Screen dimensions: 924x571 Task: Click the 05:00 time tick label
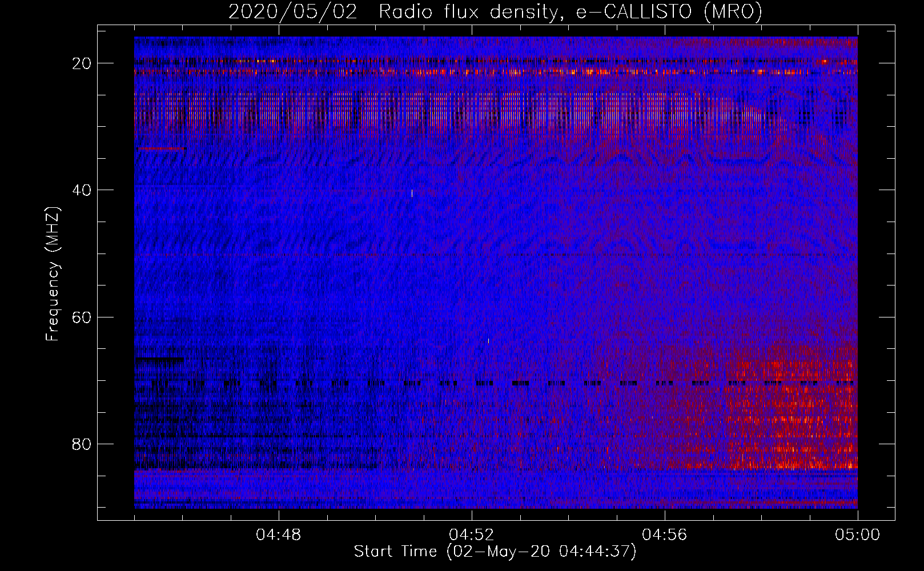[x=858, y=535]
